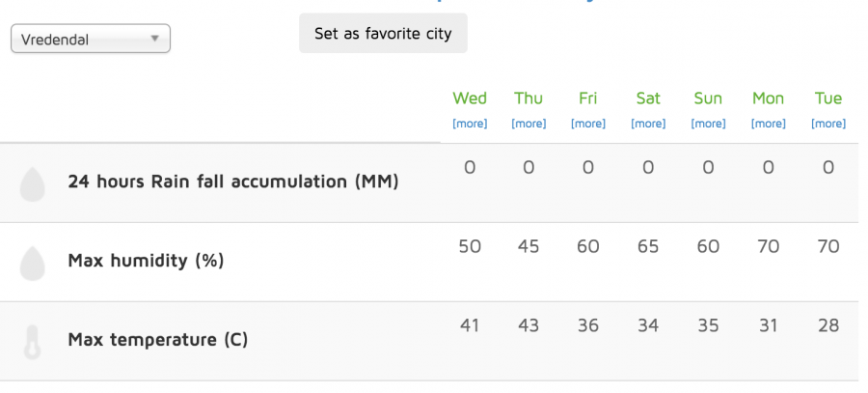868x393 pixels.
Task: Select the Wed day heading
Action: (x=470, y=98)
